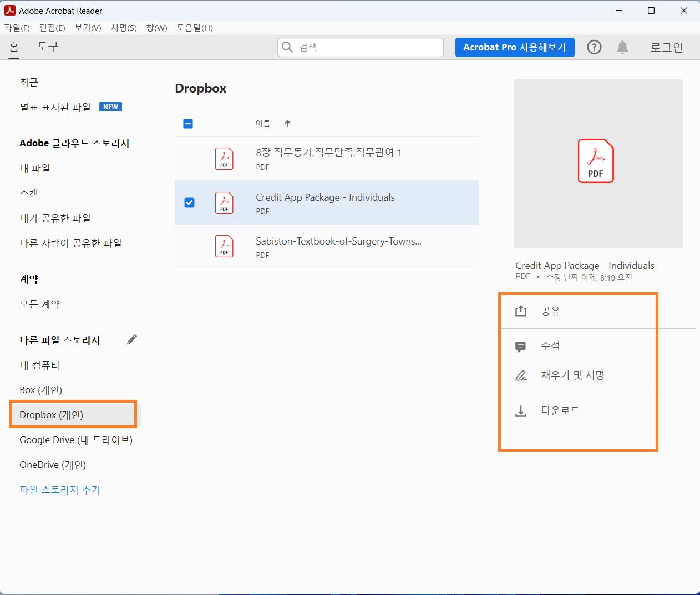
Task: Switch to the 도구 tab
Action: 47,47
